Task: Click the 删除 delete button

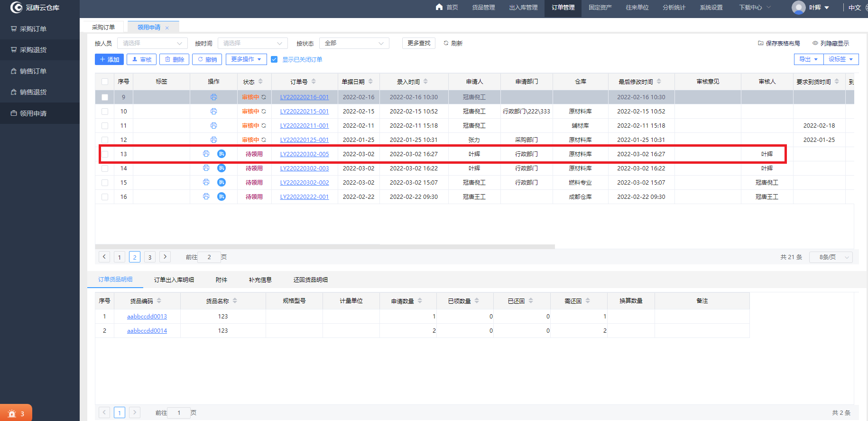Action: 175,59
